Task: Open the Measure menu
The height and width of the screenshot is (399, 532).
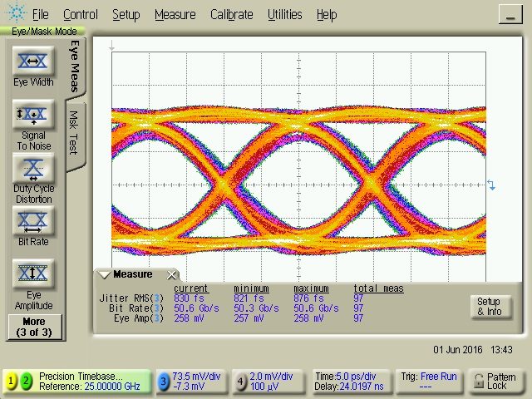Action: pyautogui.click(x=175, y=14)
